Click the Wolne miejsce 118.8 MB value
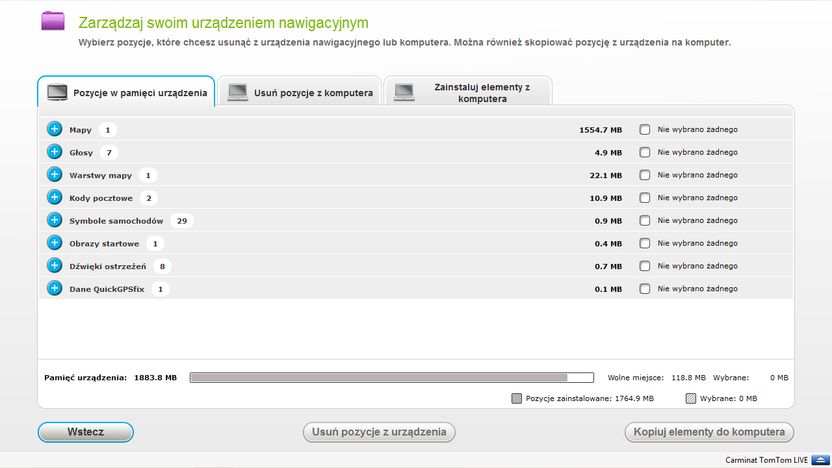Viewport: 832px width, 468px height. [x=689, y=378]
